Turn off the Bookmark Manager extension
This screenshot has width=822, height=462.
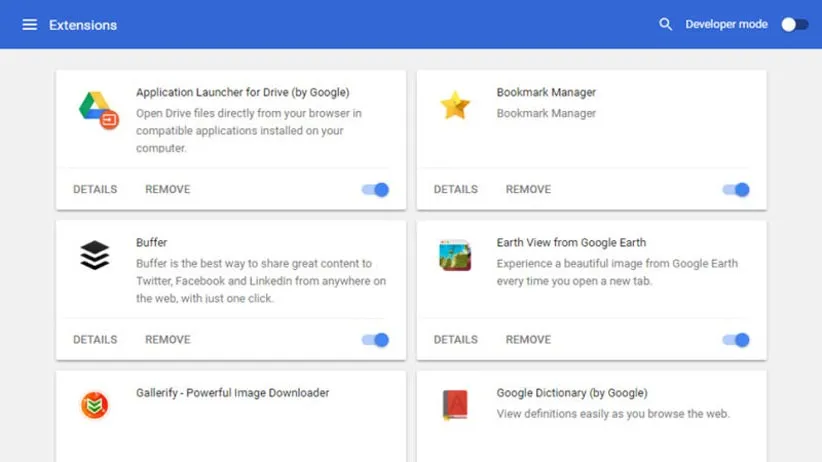(x=735, y=190)
